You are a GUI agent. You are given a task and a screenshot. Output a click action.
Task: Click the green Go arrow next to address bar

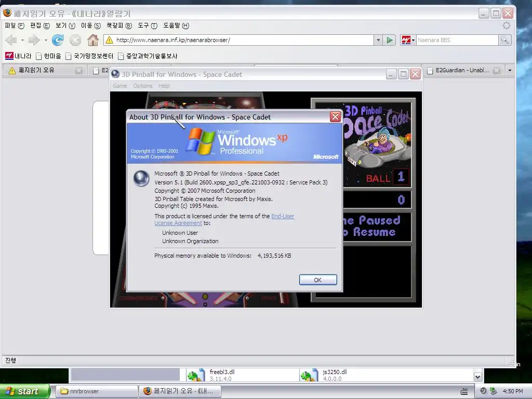390,40
